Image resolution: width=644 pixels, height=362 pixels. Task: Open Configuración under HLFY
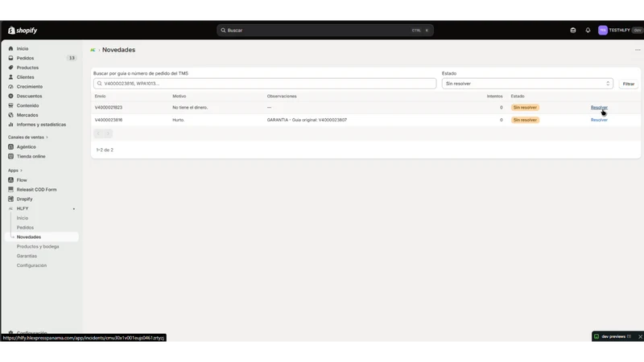31,265
